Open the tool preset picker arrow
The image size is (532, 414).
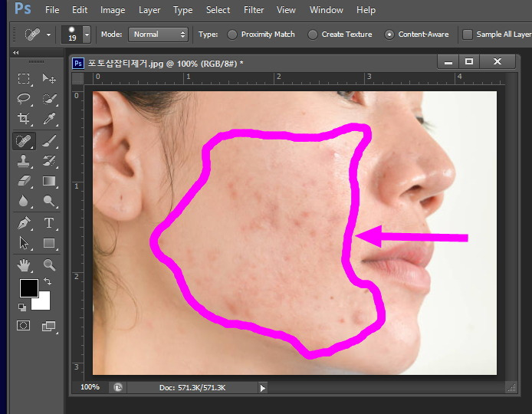pyautogui.click(x=48, y=34)
